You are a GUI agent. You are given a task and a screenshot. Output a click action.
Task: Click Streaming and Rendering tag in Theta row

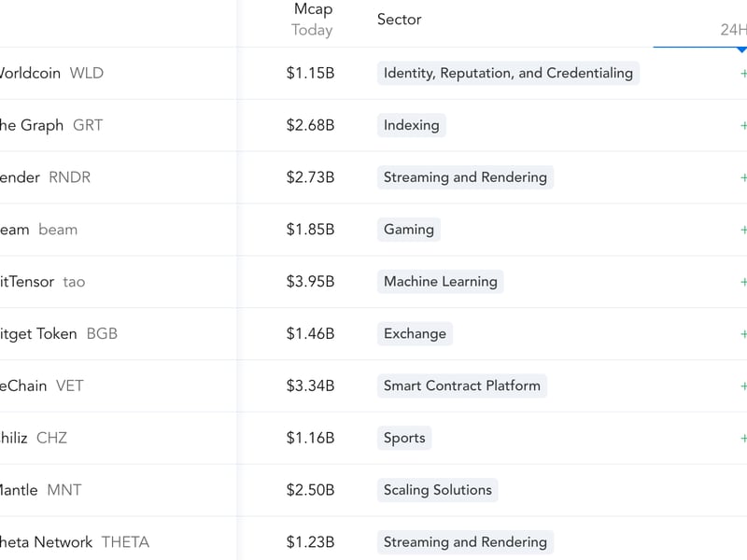coord(465,542)
